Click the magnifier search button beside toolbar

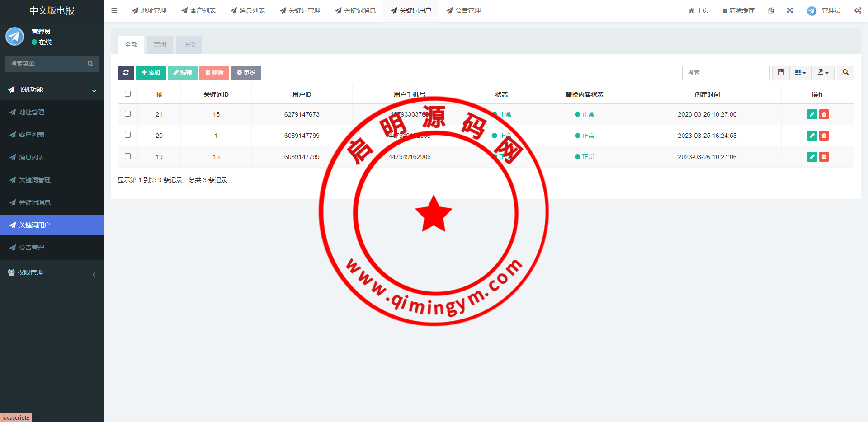pyautogui.click(x=845, y=73)
